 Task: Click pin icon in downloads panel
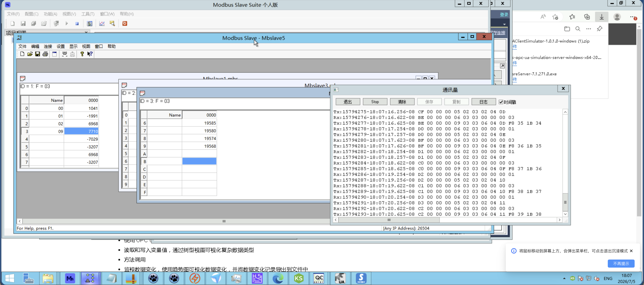(x=600, y=29)
